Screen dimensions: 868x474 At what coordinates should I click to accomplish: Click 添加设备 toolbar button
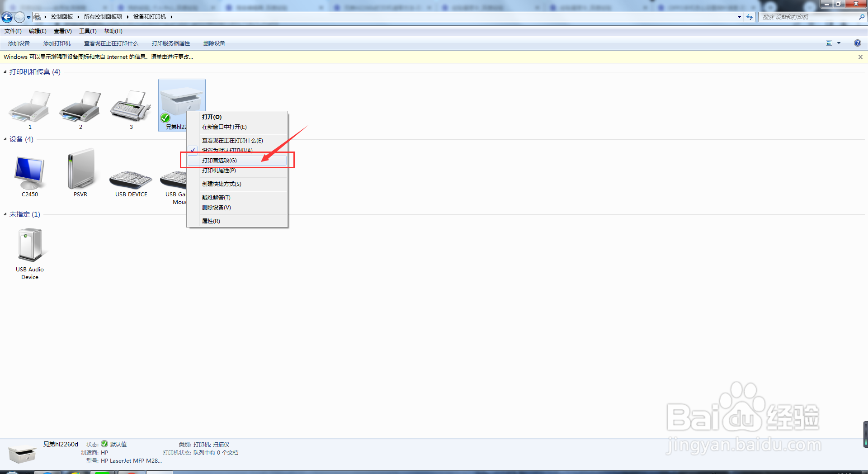(x=19, y=43)
